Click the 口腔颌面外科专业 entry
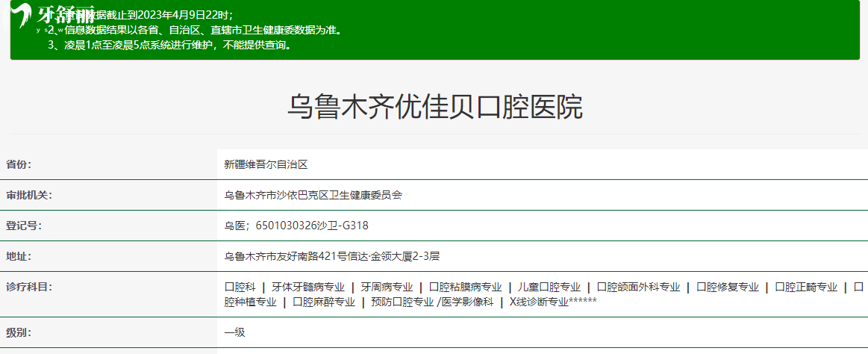Image resolution: width=868 pixels, height=354 pixels. point(638,287)
